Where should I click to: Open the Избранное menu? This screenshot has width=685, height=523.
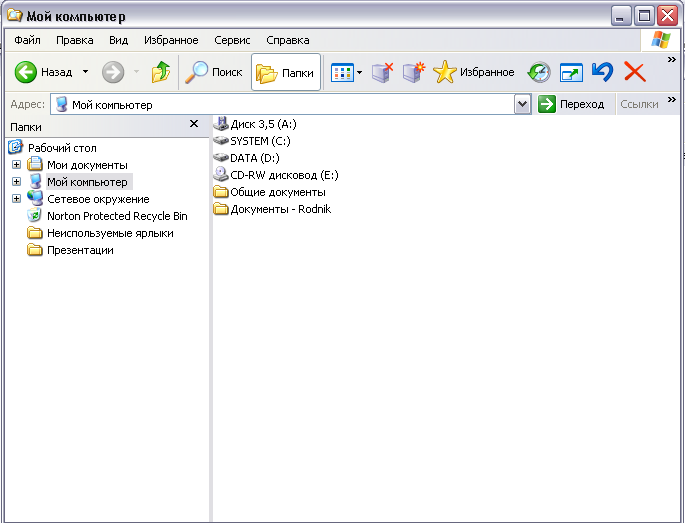[x=171, y=40]
